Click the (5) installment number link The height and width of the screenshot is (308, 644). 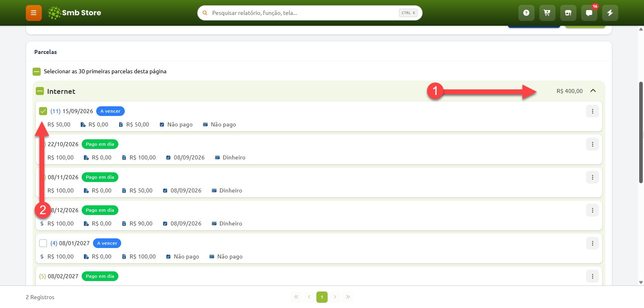tap(43, 276)
